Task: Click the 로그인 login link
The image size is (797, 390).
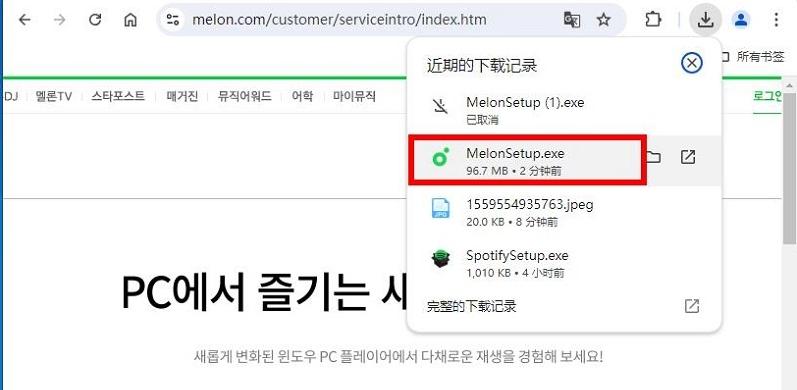Action: (768, 96)
